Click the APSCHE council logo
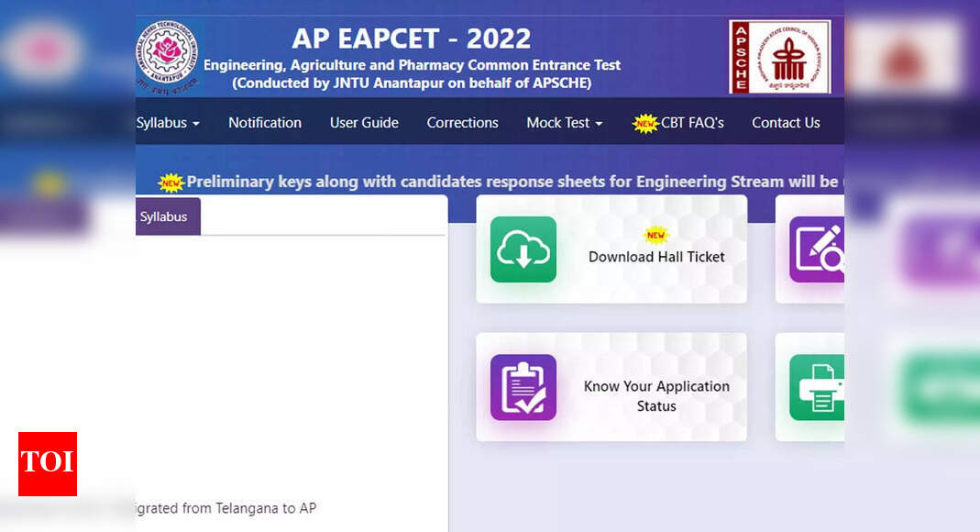Screen dimensions: 980x532 pyautogui.click(x=779, y=55)
